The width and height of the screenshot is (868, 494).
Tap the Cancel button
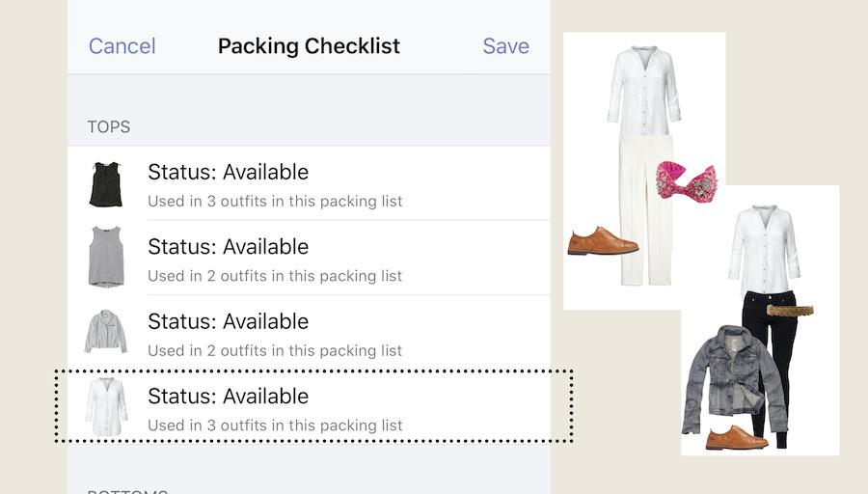pos(122,46)
